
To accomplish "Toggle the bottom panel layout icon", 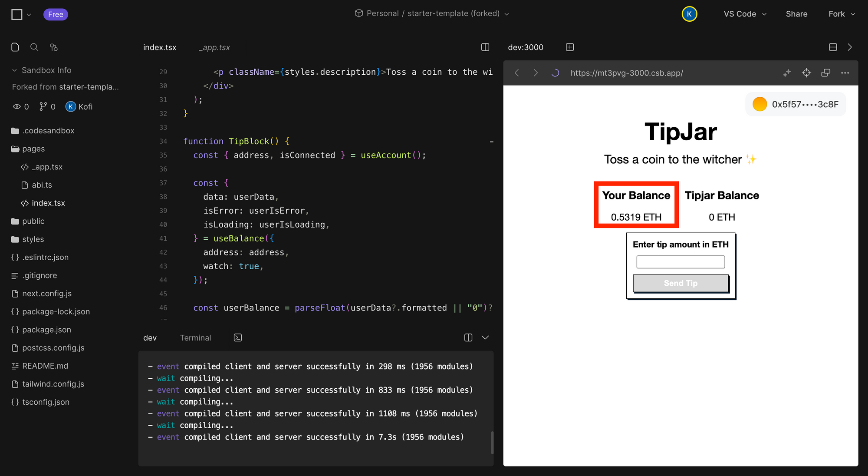I will (833, 47).
